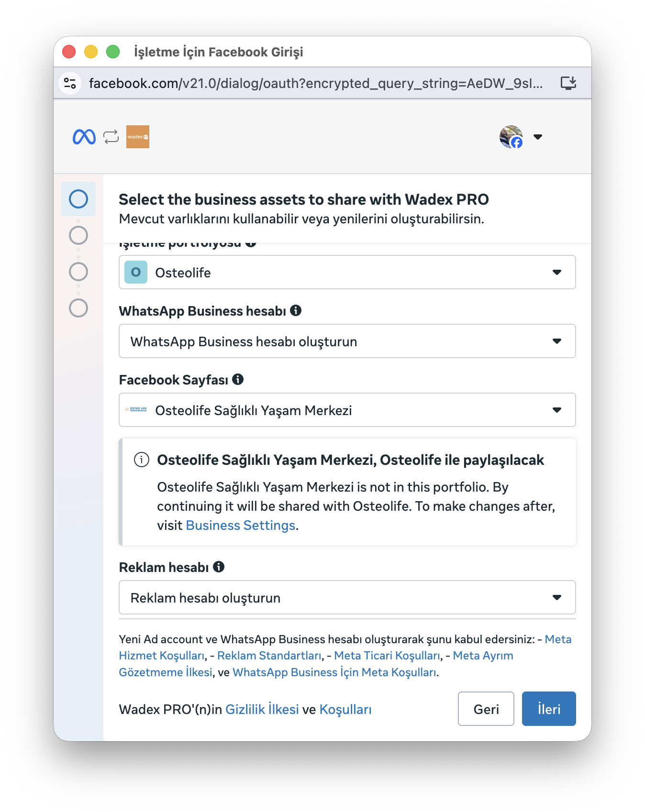645x812 pixels.
Task: Click the Reklam hesabı info icon
Action: tap(219, 567)
